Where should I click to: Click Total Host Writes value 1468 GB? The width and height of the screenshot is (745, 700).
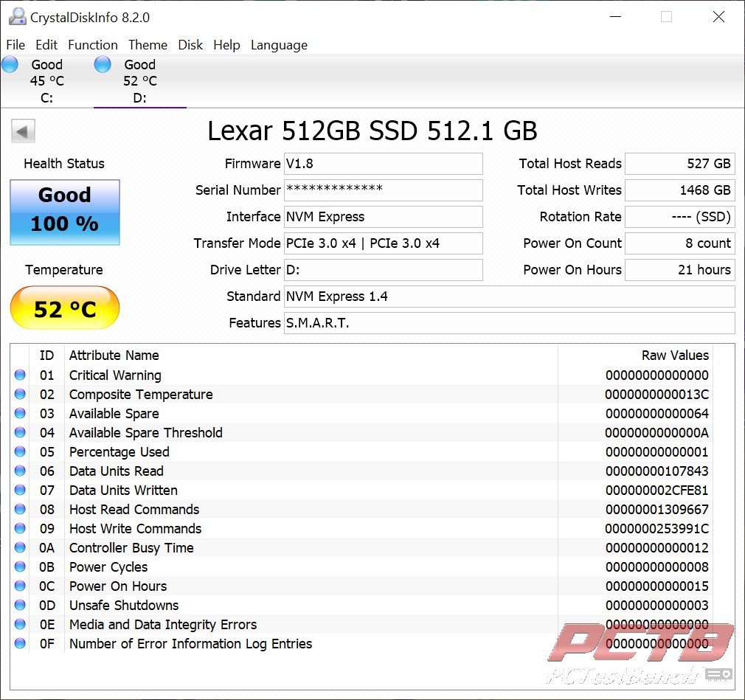tap(680, 190)
